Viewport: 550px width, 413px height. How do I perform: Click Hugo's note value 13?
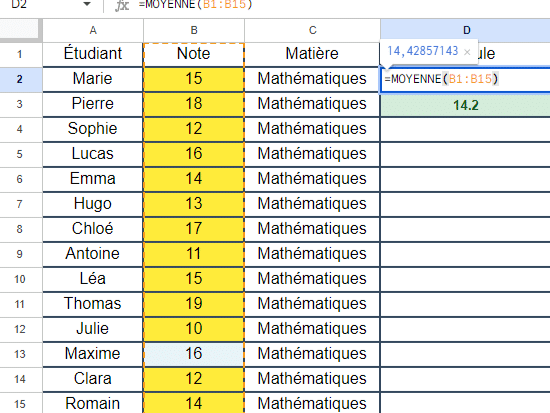tap(194, 204)
